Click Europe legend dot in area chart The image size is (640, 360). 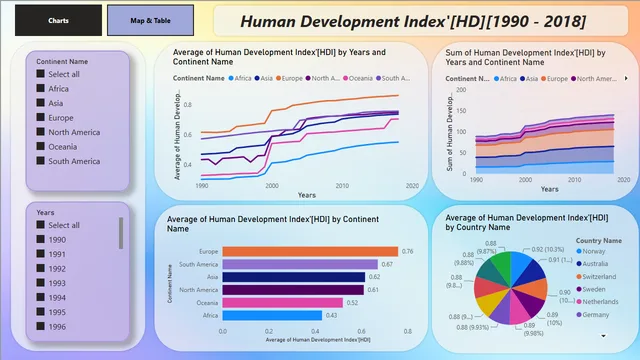point(544,79)
